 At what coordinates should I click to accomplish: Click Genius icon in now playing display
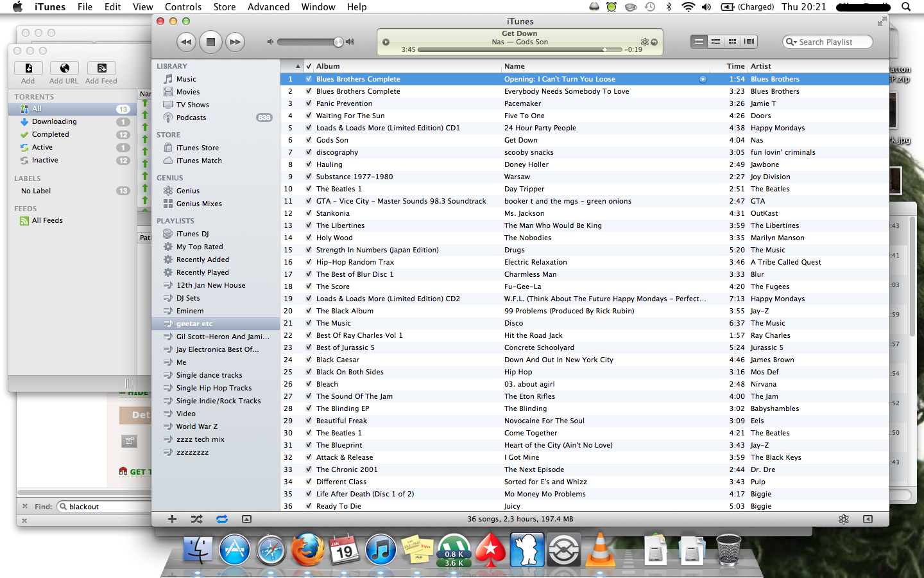644,42
